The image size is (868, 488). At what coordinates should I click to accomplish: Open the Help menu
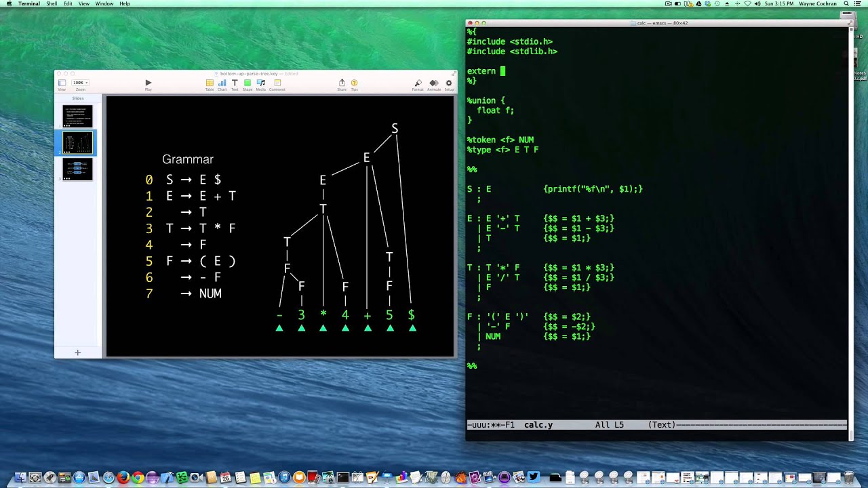click(125, 4)
